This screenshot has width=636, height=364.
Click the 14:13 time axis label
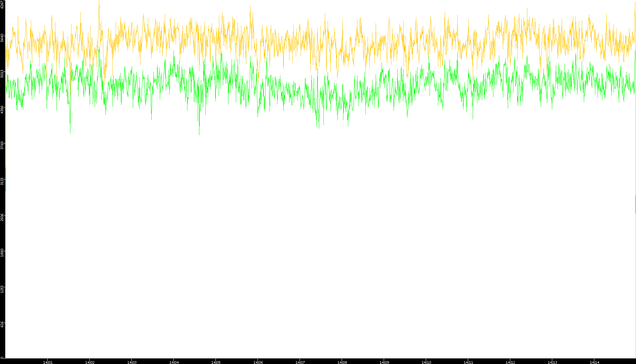[x=552, y=362]
